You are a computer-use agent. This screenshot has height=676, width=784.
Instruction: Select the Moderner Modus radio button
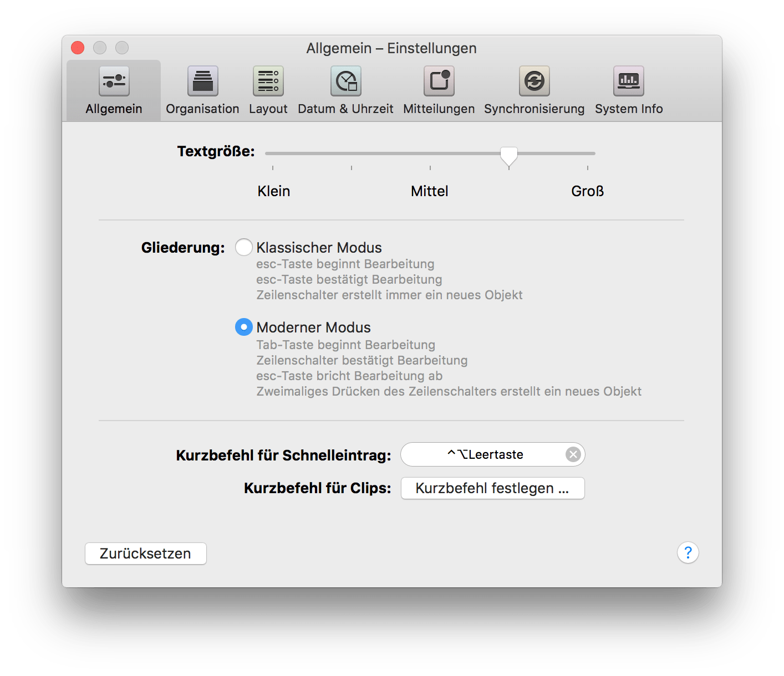point(244,327)
